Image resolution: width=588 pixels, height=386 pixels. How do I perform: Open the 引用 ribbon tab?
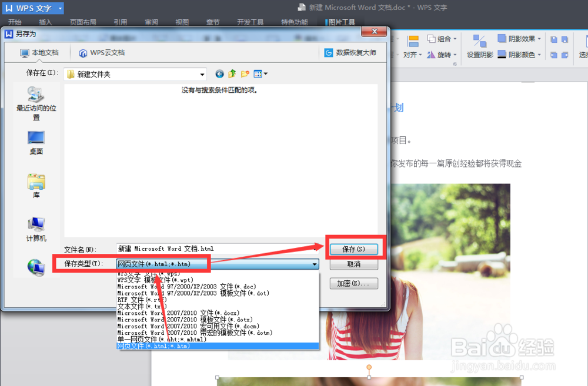pyautogui.click(x=121, y=22)
